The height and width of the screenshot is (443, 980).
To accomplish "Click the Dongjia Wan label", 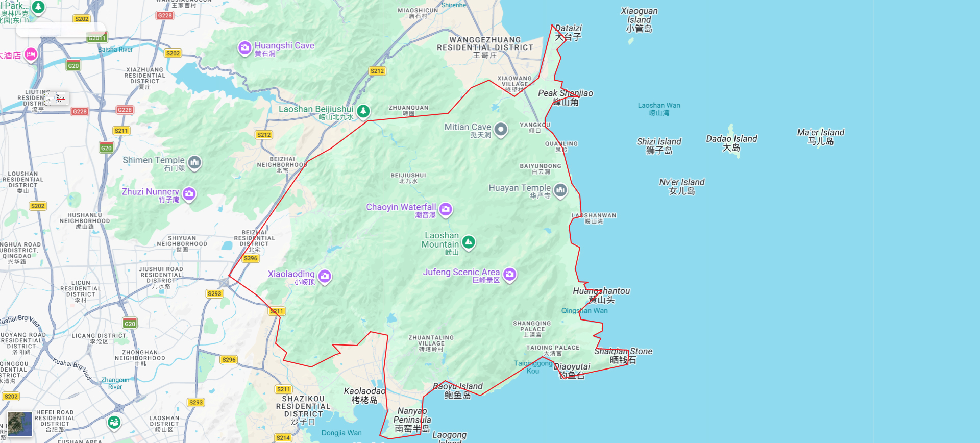I will [341, 433].
